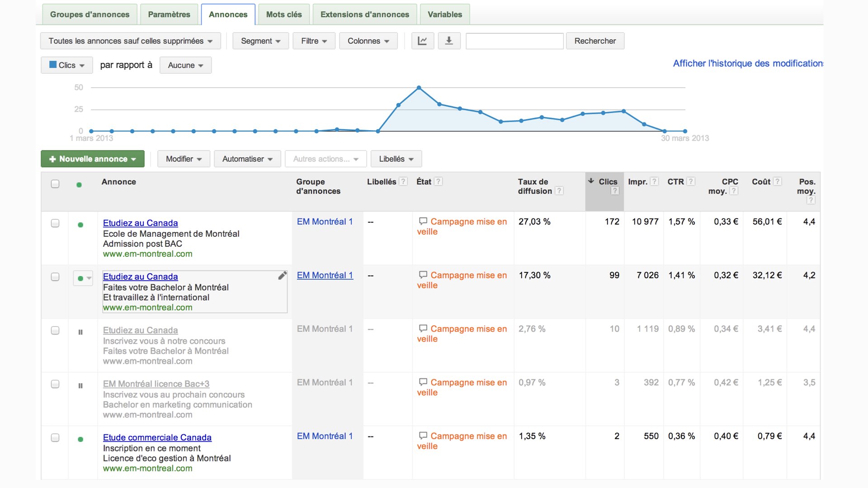Open the Automatiser dropdown
Screen dimensions: 868x488
tap(247, 159)
